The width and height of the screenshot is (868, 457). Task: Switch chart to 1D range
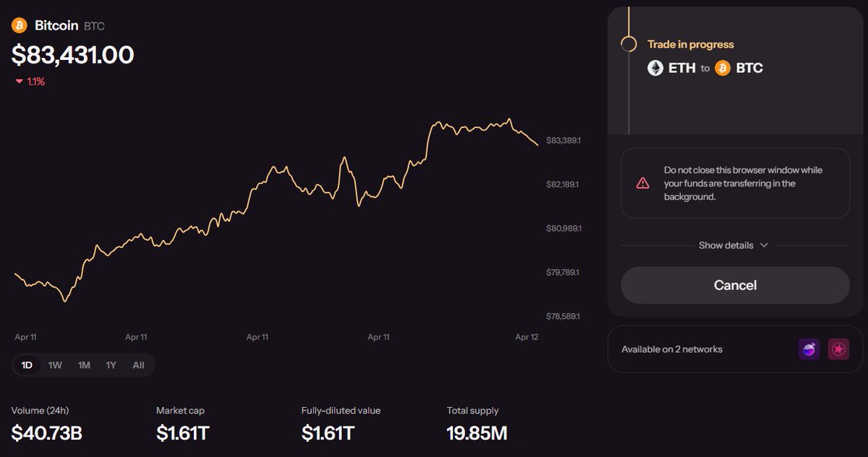pyautogui.click(x=27, y=365)
